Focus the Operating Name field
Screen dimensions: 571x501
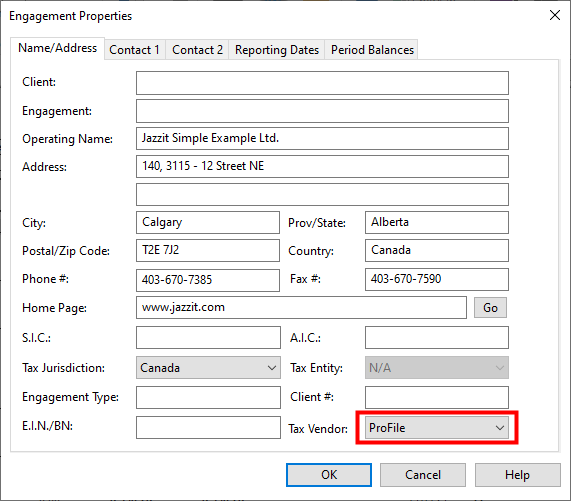(322, 138)
